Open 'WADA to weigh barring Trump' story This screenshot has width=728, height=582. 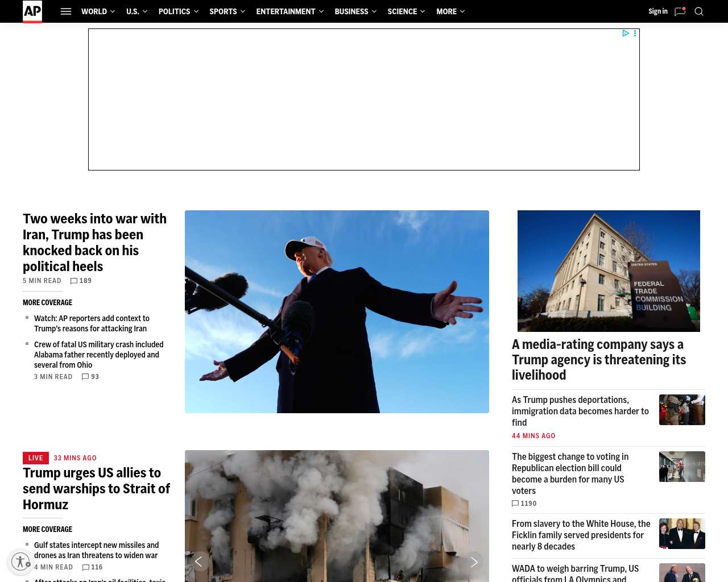(x=575, y=573)
